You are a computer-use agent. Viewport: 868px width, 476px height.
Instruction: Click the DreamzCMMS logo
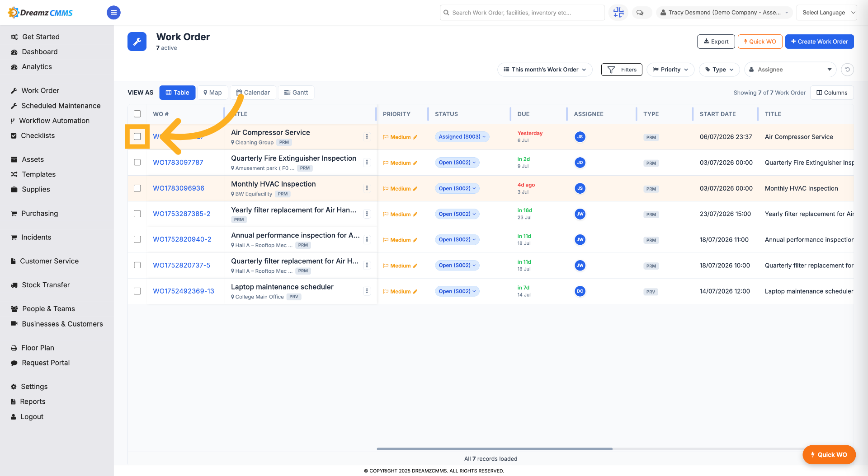41,13
